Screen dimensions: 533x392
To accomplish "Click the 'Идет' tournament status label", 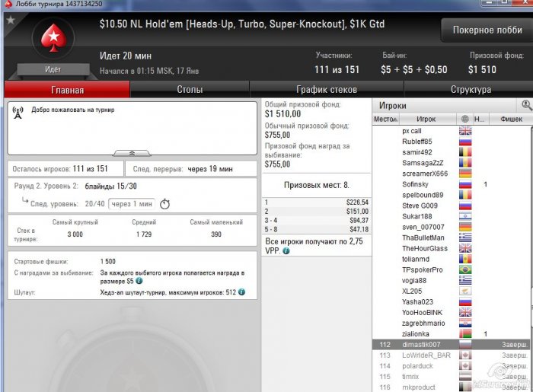I will (53, 69).
